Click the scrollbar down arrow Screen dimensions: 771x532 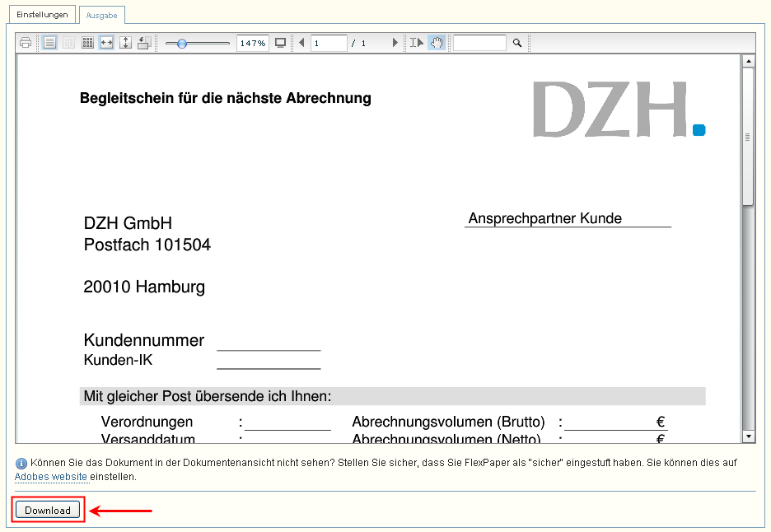(x=748, y=436)
